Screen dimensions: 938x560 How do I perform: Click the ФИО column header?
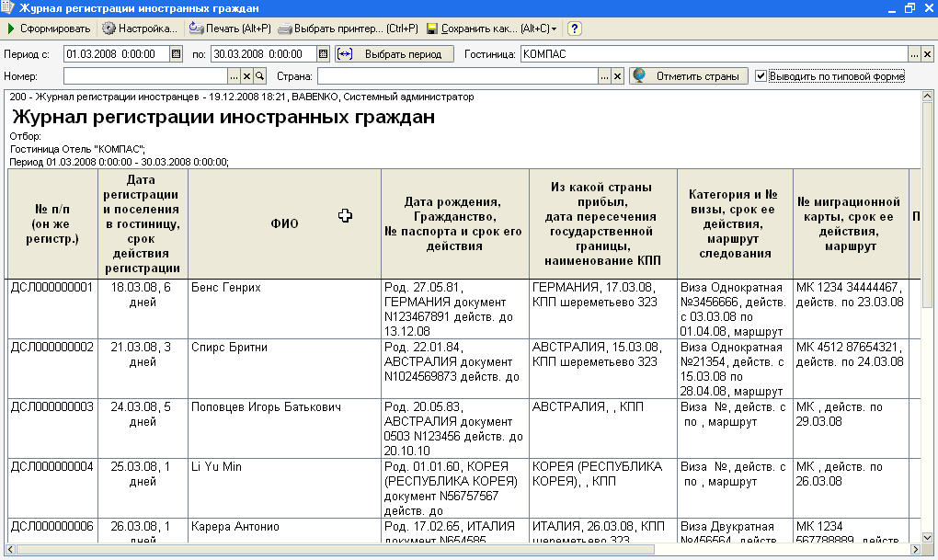[284, 223]
